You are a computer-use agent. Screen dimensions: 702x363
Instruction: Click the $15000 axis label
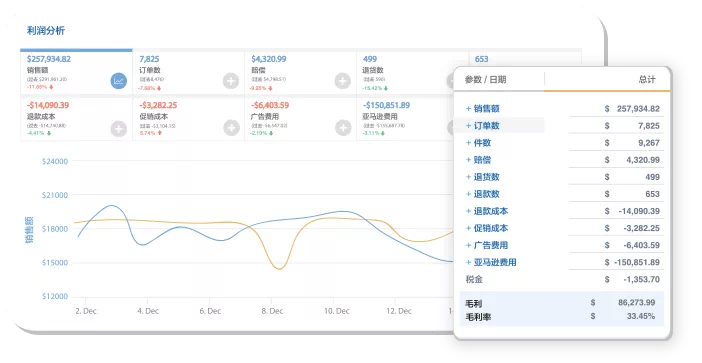click(x=55, y=263)
